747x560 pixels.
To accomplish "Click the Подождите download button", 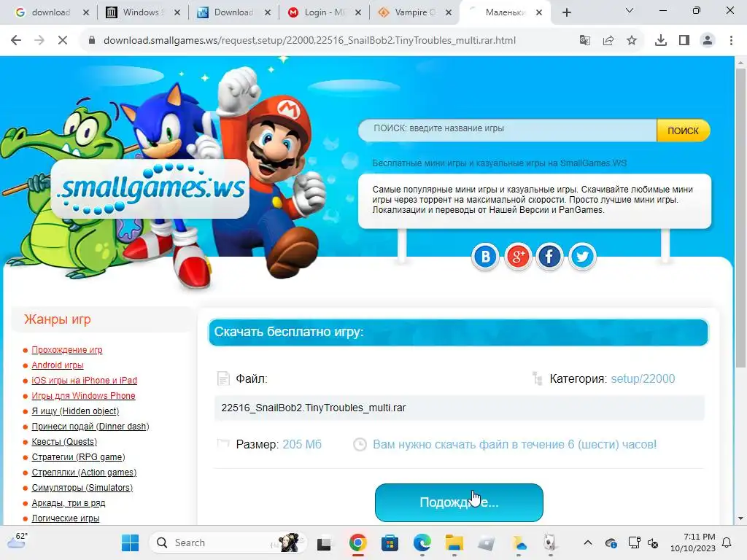I will [x=459, y=502].
